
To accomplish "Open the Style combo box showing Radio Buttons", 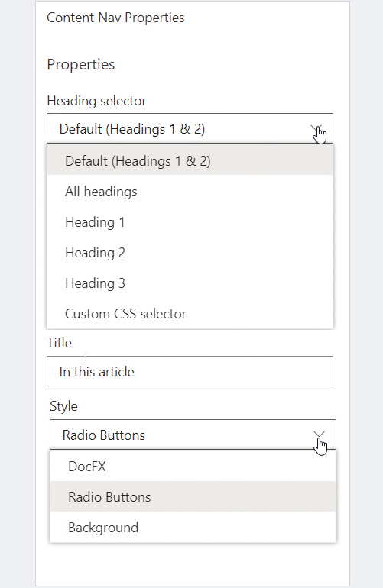I will [x=193, y=435].
